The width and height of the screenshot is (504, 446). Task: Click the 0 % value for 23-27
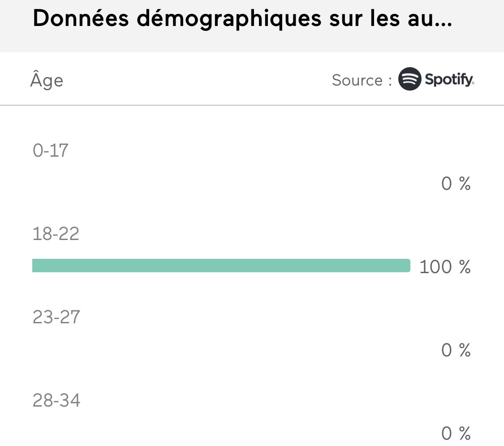point(456,350)
